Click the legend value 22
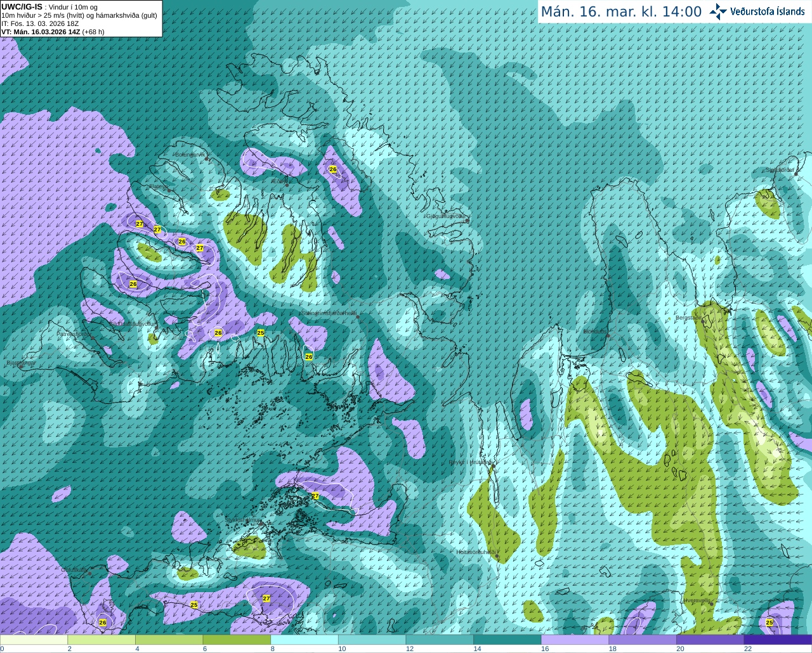Viewport: 812px width, 653px height. click(x=748, y=649)
